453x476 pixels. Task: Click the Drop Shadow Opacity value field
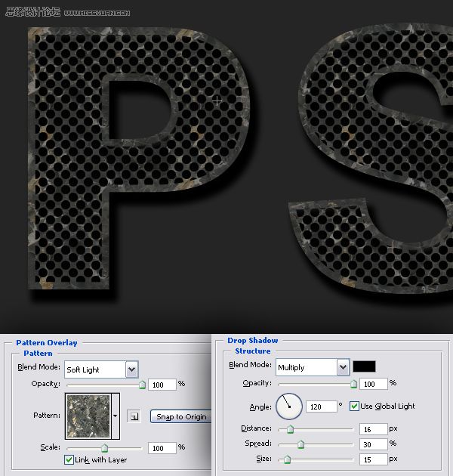pyautogui.click(x=374, y=384)
